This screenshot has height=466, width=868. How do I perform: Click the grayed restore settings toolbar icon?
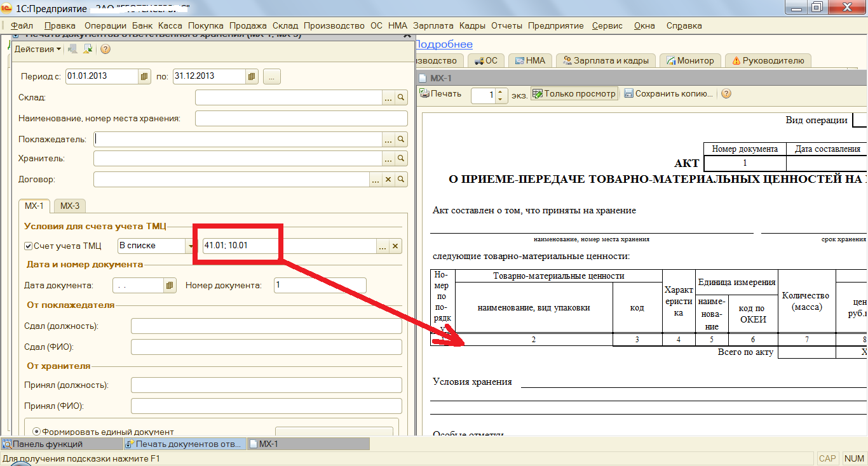coord(73,49)
